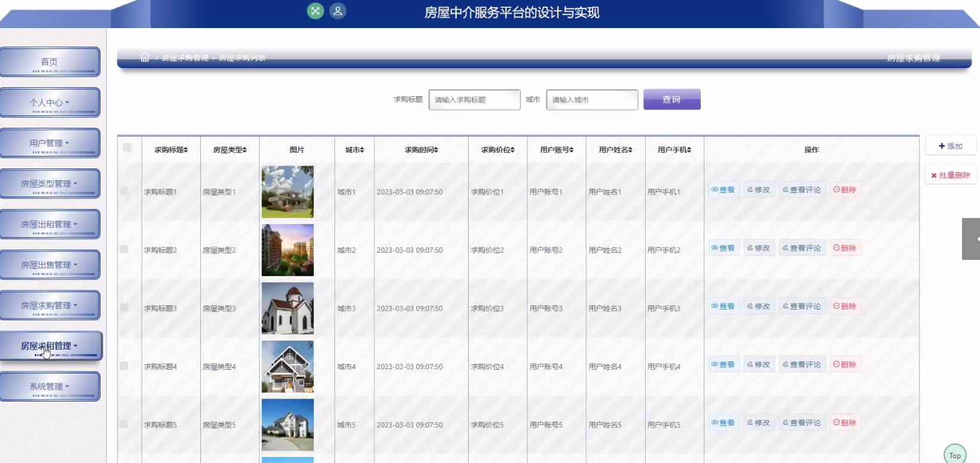Viewport: 980px width, 463px height.
Task: Sort table by 用户账号 column
Action: [x=557, y=150]
